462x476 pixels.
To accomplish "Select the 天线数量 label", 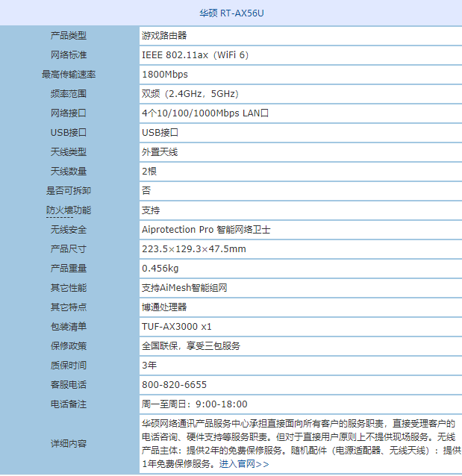I will (69, 171).
